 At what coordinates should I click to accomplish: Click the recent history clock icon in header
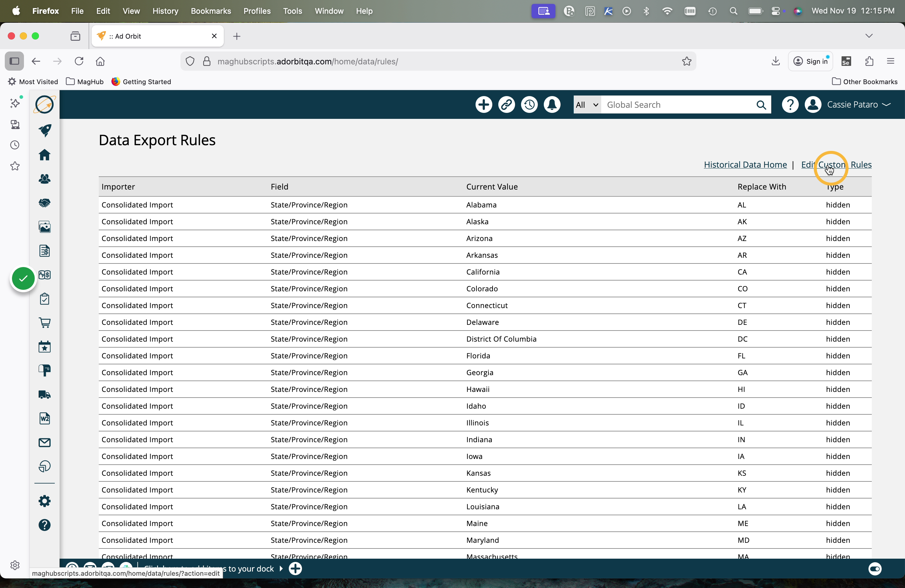pyautogui.click(x=529, y=104)
